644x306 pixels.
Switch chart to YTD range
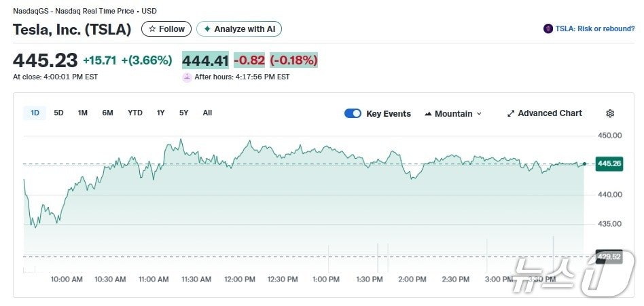click(135, 113)
